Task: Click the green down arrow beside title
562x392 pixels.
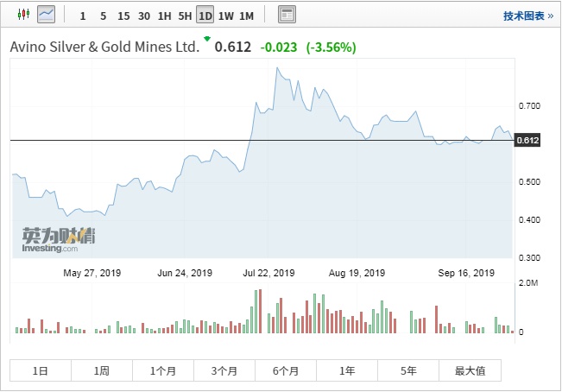Action: (207, 38)
